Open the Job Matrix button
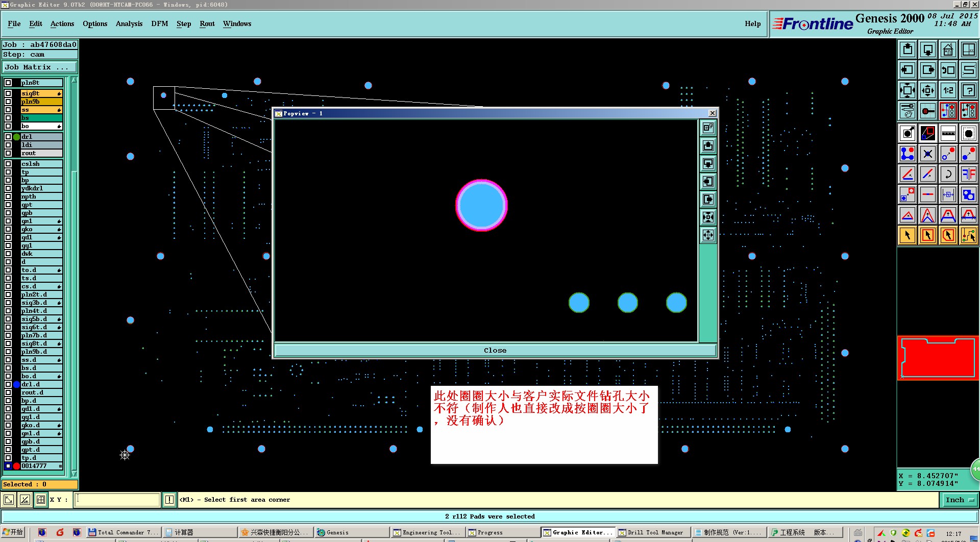 [39, 67]
